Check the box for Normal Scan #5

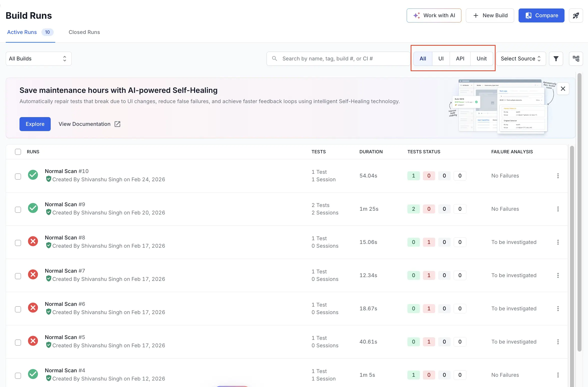click(x=18, y=343)
